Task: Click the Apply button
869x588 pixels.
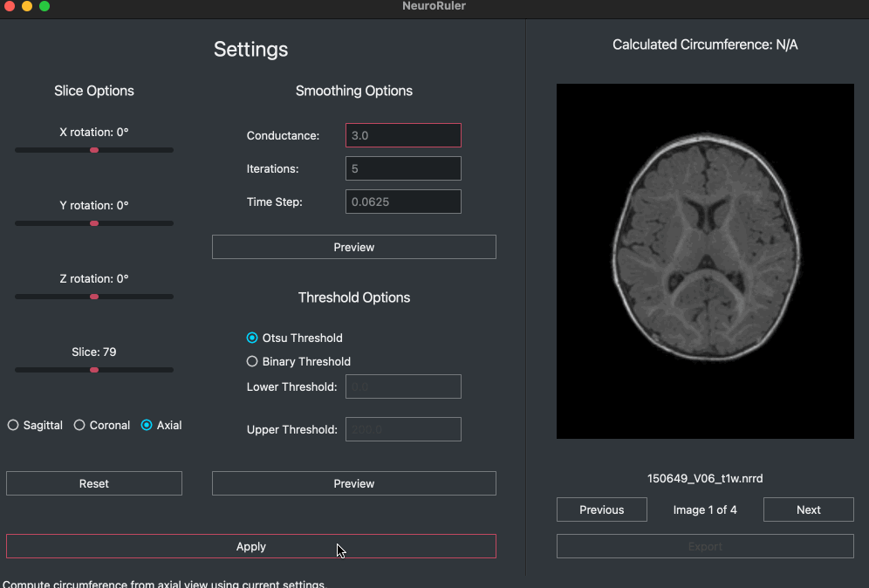Action: click(251, 546)
